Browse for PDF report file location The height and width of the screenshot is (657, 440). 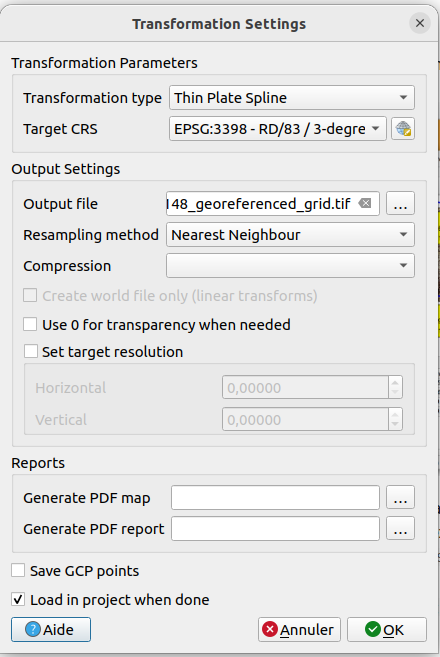click(x=400, y=528)
